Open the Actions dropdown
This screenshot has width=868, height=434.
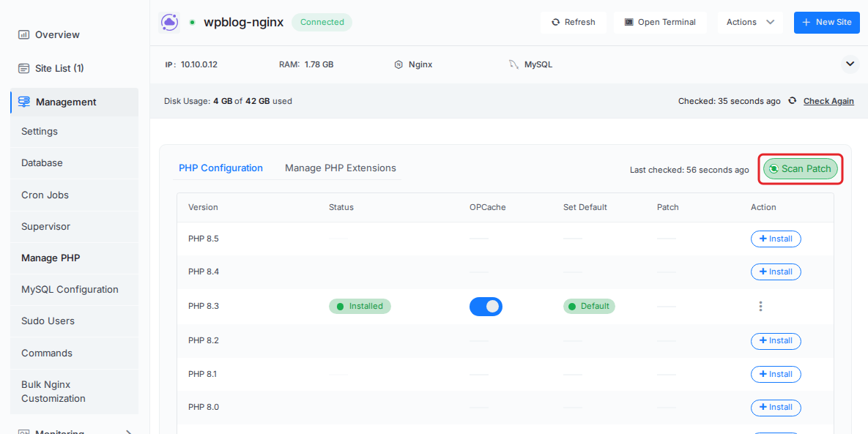(x=750, y=22)
